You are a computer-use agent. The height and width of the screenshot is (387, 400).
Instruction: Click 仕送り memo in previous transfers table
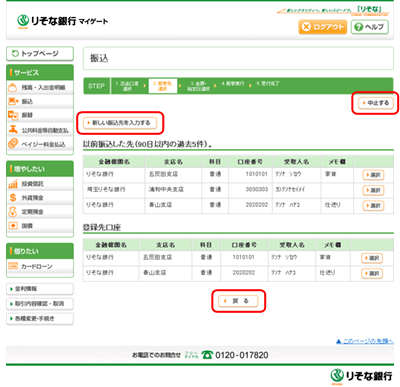point(333,205)
